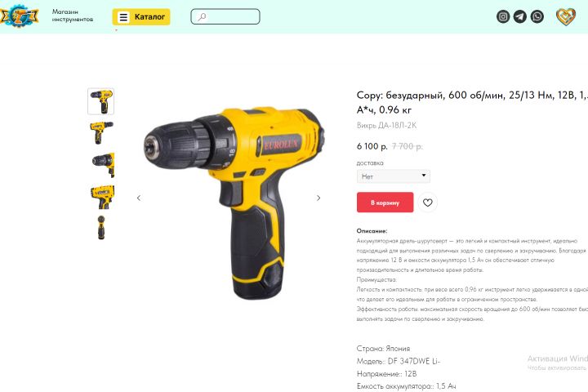588x392 pixels.
Task: Open the favorites heart in header
Action: pos(565,17)
